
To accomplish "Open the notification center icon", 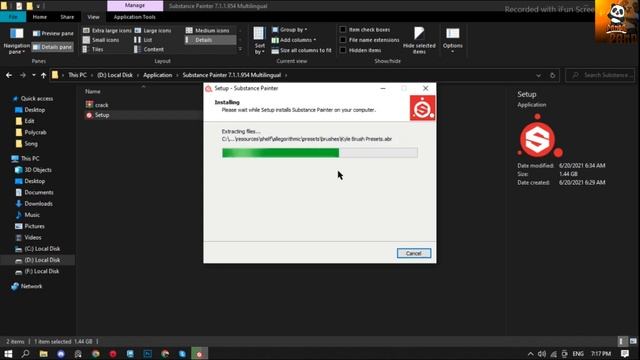I will [x=624, y=353].
